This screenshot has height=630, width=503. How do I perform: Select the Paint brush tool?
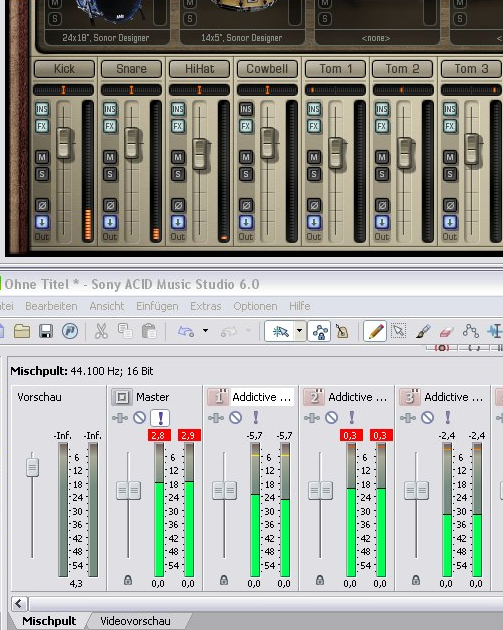[423, 331]
